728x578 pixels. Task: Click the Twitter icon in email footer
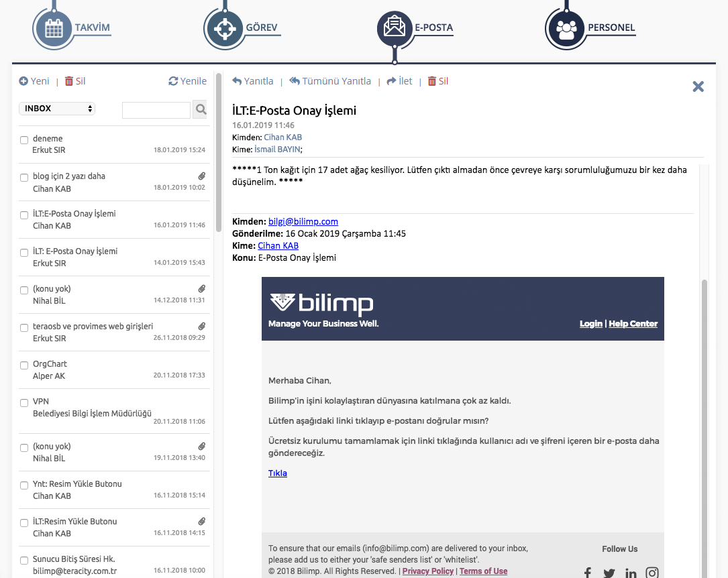pyautogui.click(x=609, y=573)
